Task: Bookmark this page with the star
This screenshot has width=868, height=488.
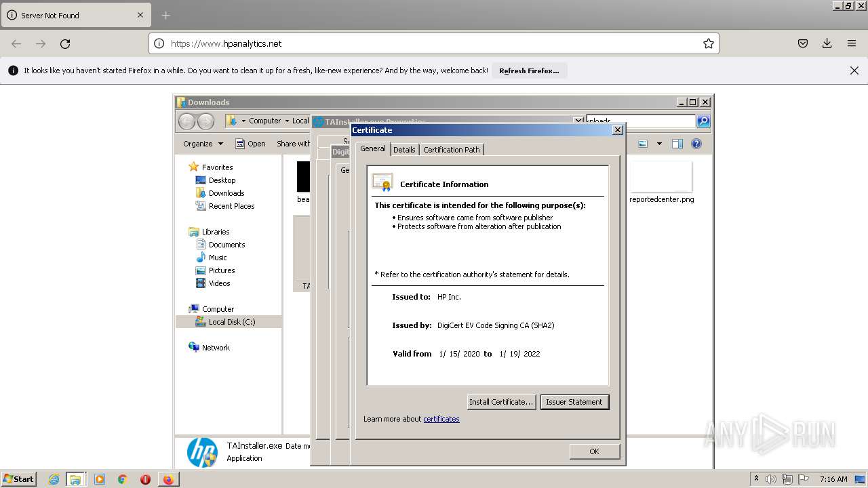Action: point(709,43)
